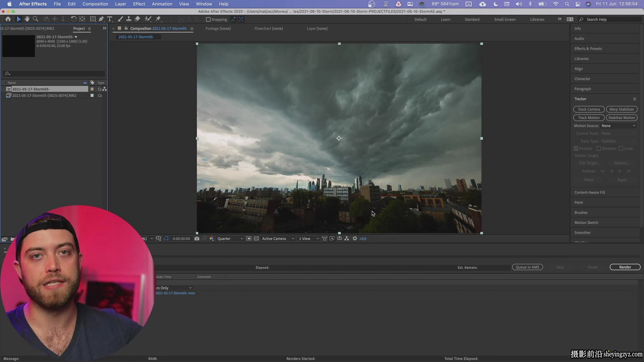Click the Warp Stabilizer button
Viewport: 644px width, 362px height.
622,109
